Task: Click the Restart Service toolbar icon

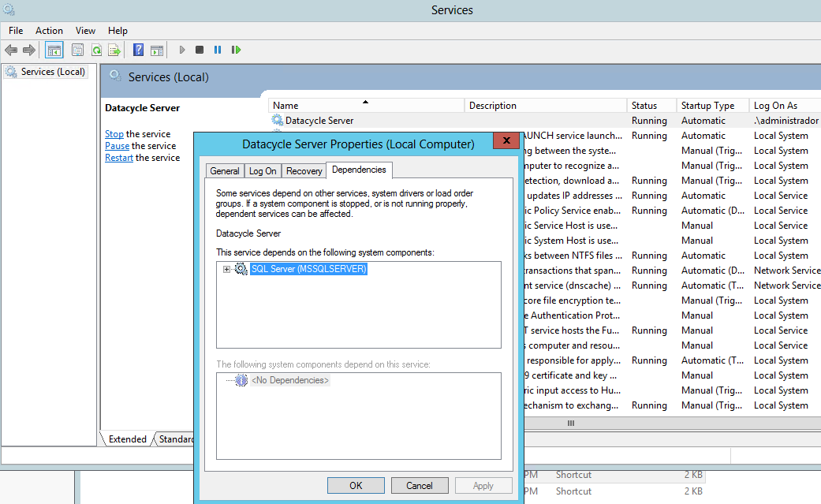Action: [x=236, y=50]
